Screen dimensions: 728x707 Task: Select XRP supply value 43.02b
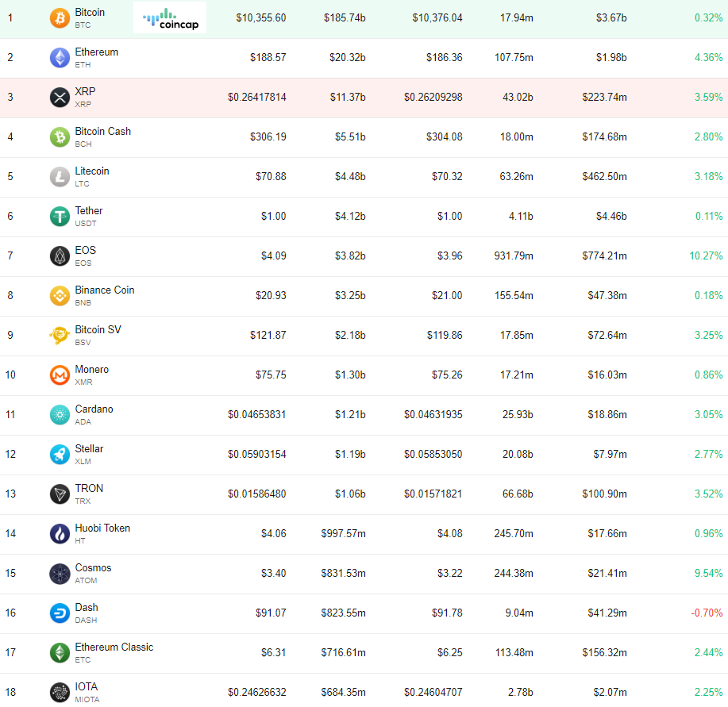tap(518, 98)
